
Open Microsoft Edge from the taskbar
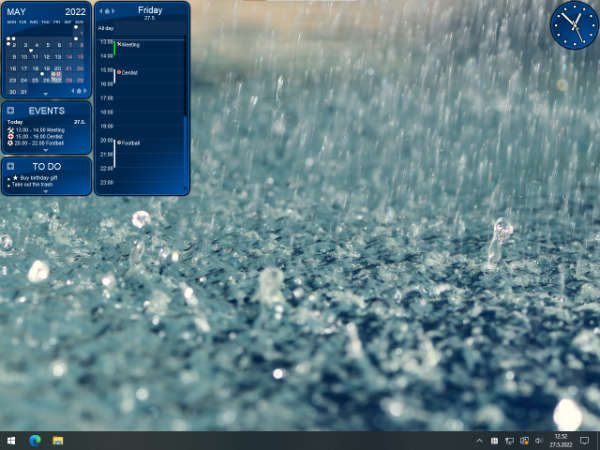tap(36, 440)
